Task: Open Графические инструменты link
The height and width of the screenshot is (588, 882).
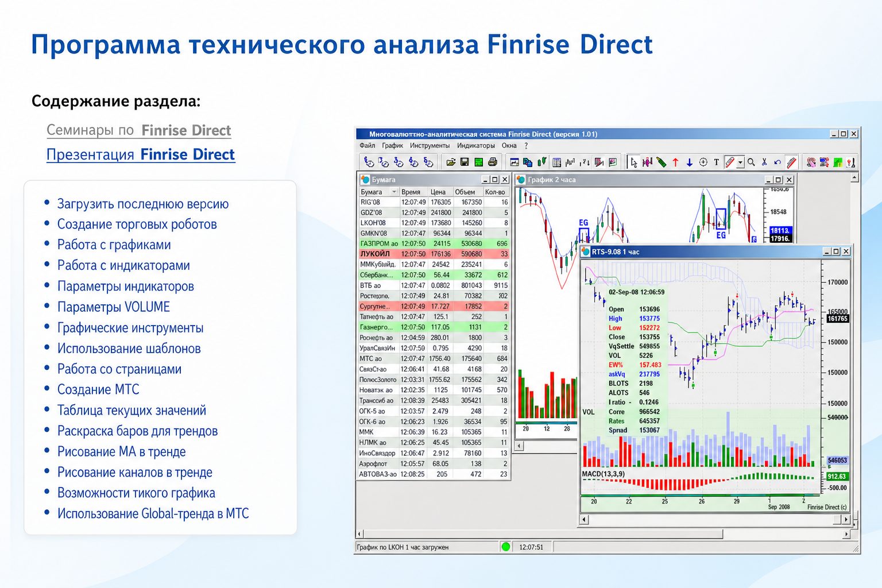Action: tap(130, 328)
